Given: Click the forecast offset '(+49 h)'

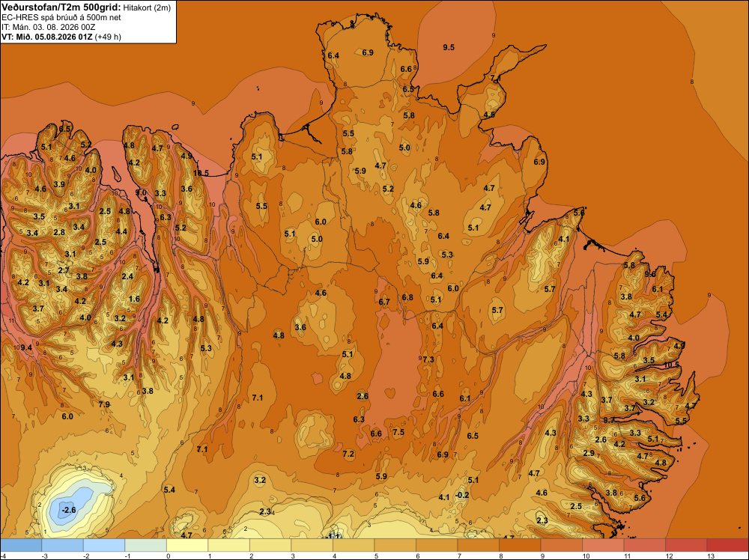Looking at the screenshot, I should [109, 37].
